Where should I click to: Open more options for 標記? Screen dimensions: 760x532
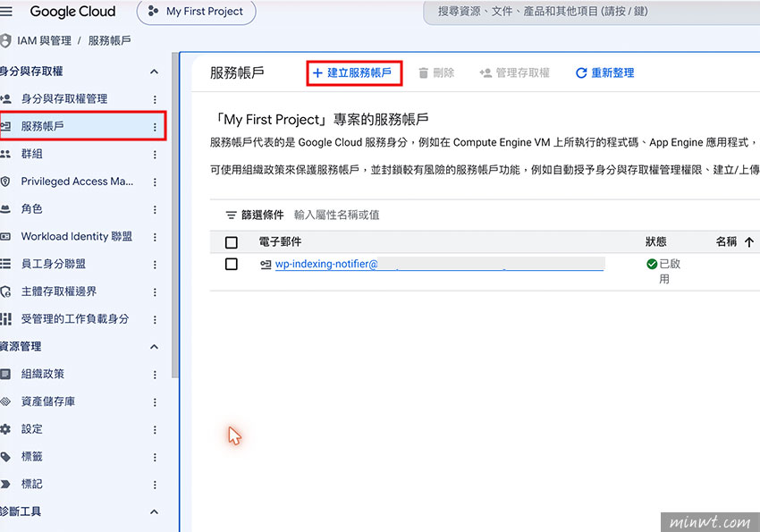point(155,485)
